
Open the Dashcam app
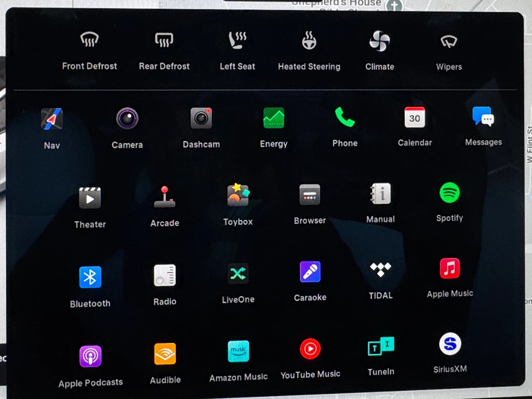click(x=201, y=118)
